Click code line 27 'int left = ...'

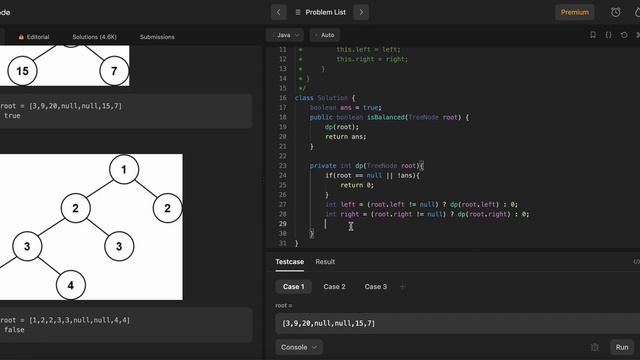[x=421, y=204]
